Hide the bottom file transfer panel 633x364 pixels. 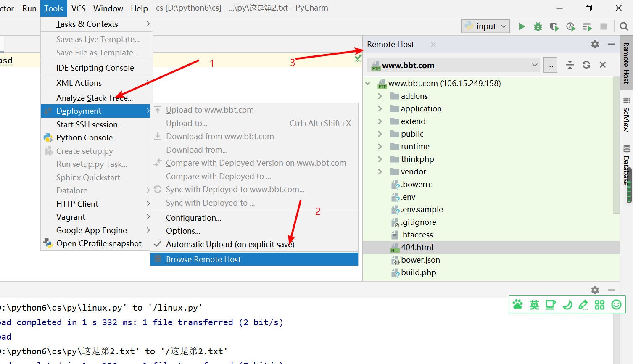612,290
